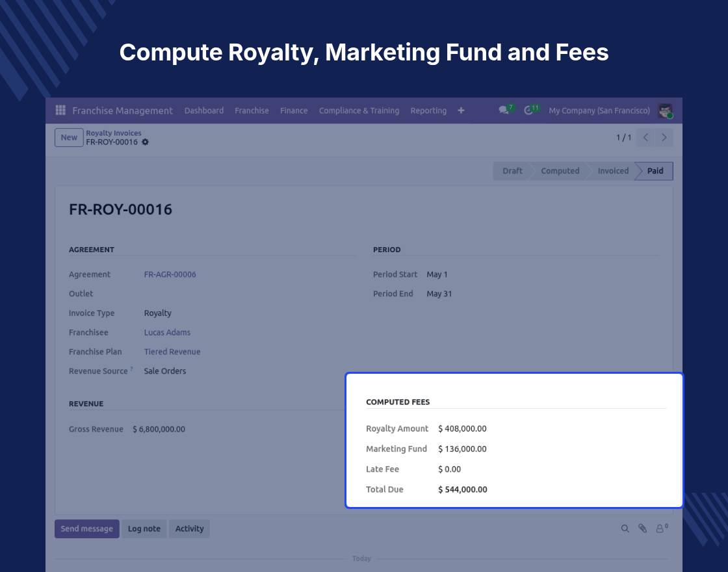Click Gross Revenue value $ 6,800,000.00
The height and width of the screenshot is (572, 728).
point(159,429)
